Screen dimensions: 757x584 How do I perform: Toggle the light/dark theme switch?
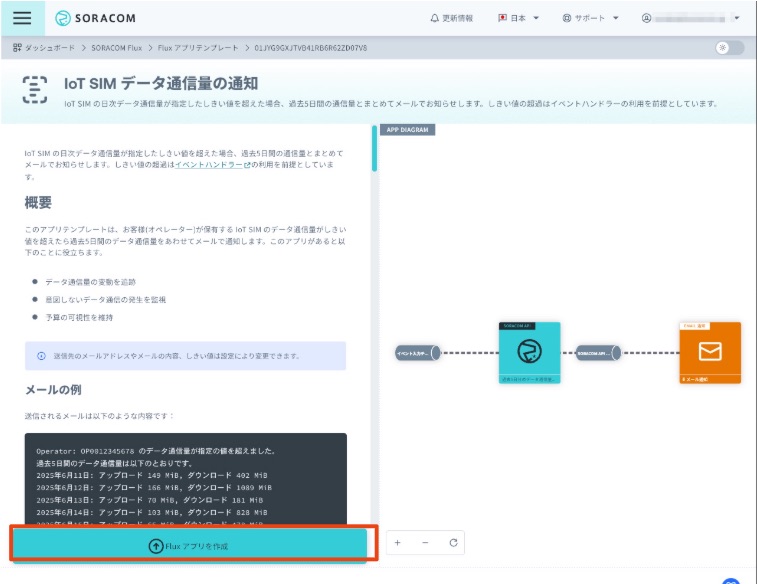[729, 48]
